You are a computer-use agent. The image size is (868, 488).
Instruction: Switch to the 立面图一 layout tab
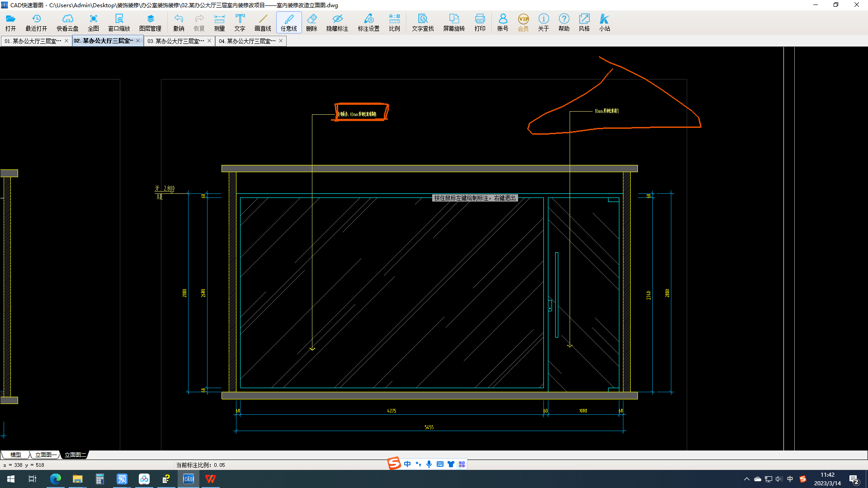(45, 455)
